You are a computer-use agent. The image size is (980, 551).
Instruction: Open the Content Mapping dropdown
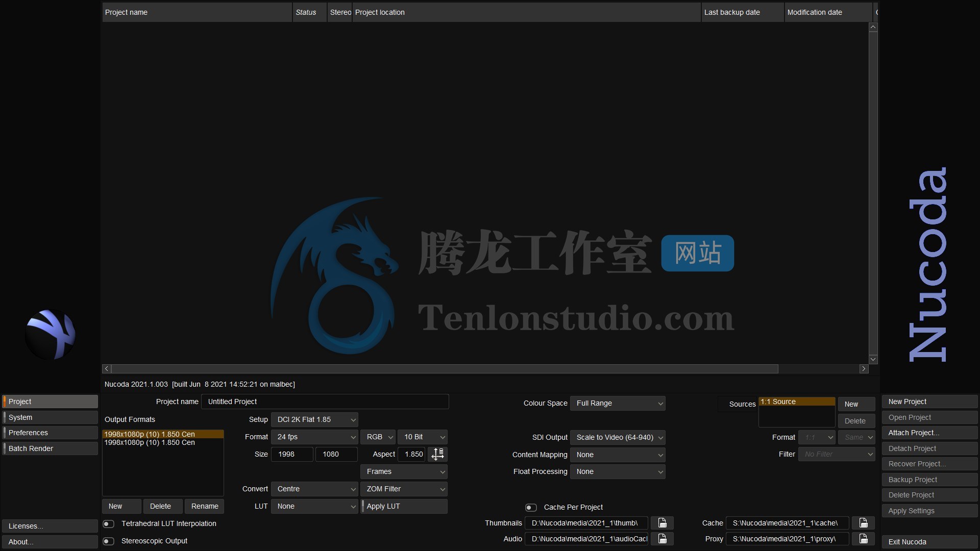[x=618, y=455]
